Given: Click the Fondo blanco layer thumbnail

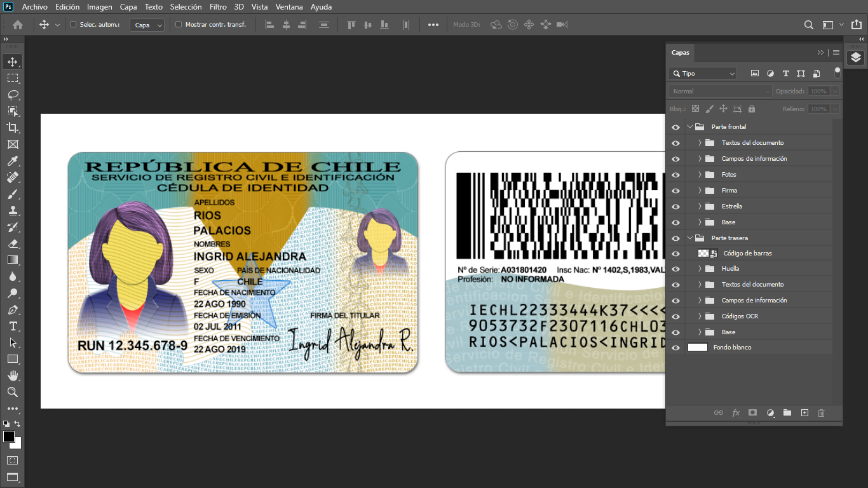Looking at the screenshot, I should (x=698, y=348).
